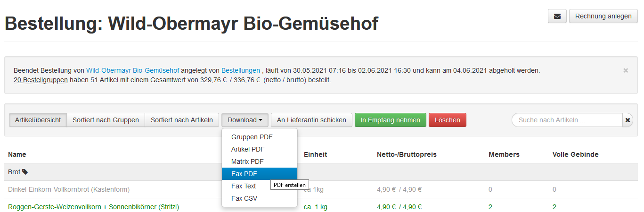Viewport: 644px width, 212px height.
Task: Toggle the Artikelübersicht view
Action: [38, 120]
